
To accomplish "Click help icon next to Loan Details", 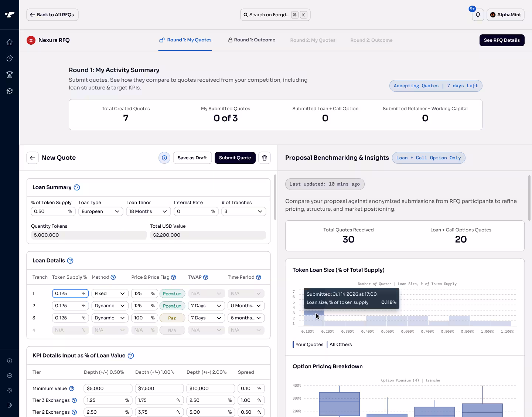I will pos(70,261).
